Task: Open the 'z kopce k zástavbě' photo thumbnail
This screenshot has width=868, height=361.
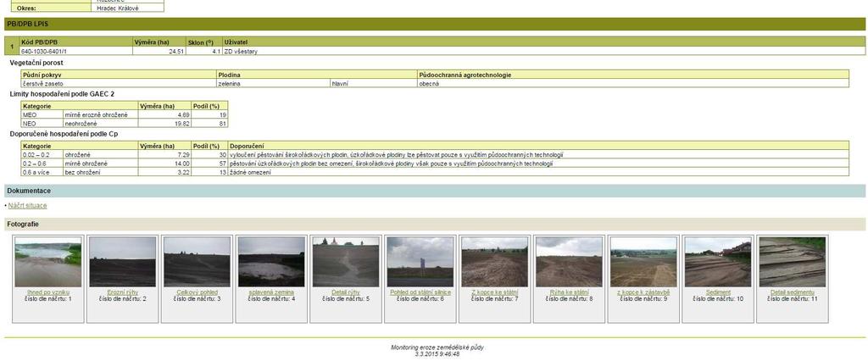Action: pos(644,262)
